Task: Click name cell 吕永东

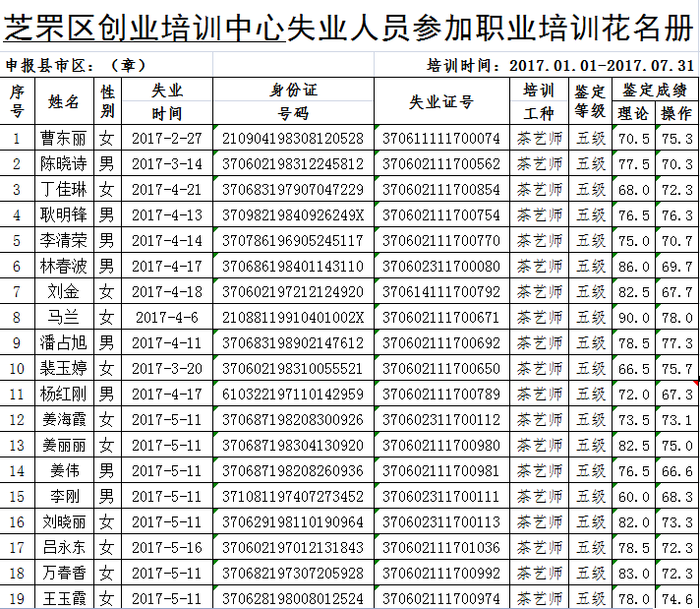Action: pos(64,547)
